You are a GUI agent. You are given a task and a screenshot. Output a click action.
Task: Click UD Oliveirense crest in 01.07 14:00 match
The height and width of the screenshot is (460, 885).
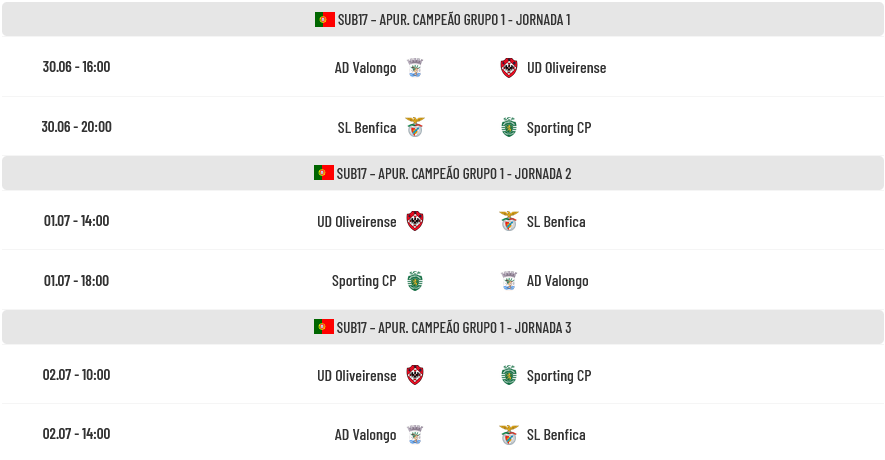pos(415,221)
